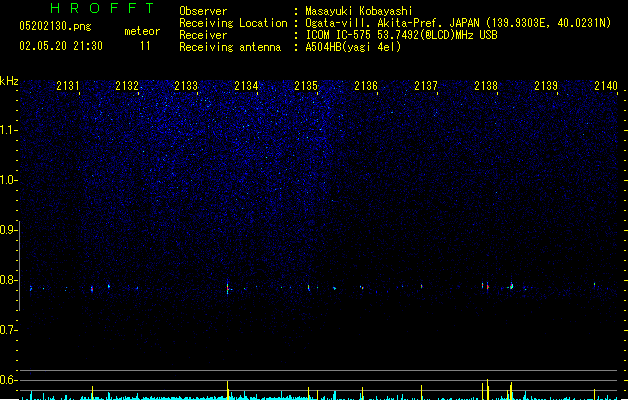Click time marker 2134
Image resolution: width=629 pixels, height=400 pixels.
(246, 85)
